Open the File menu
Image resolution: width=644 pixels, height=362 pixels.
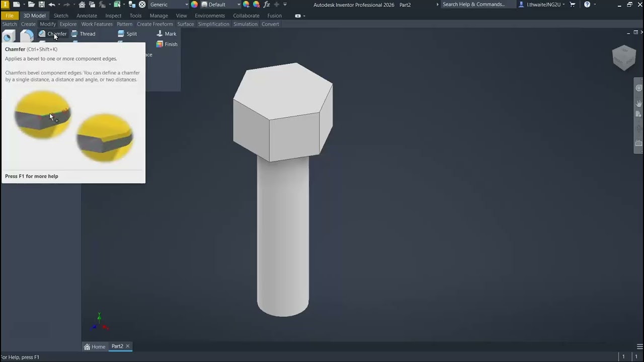pos(10,16)
